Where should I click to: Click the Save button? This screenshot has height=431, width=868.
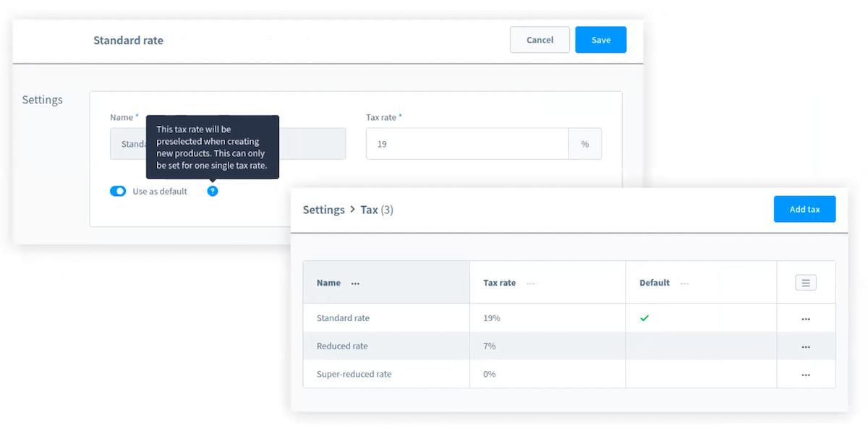coord(600,40)
